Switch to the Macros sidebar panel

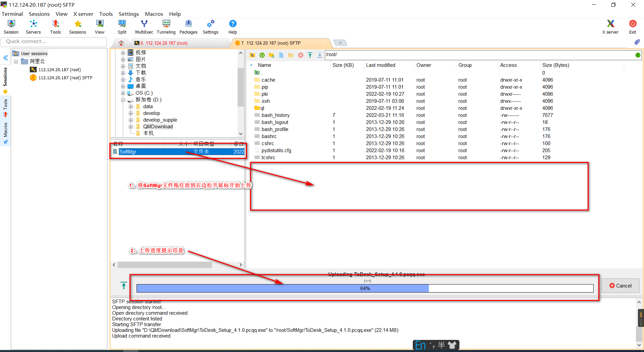5,129
